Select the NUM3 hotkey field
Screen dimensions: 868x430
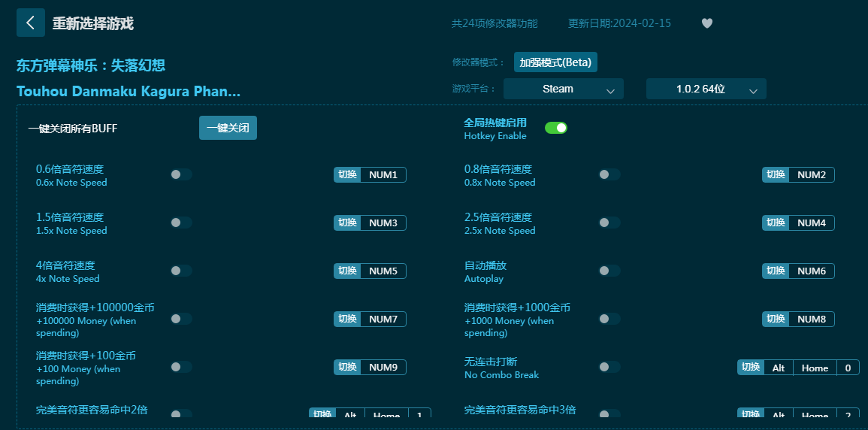[383, 223]
